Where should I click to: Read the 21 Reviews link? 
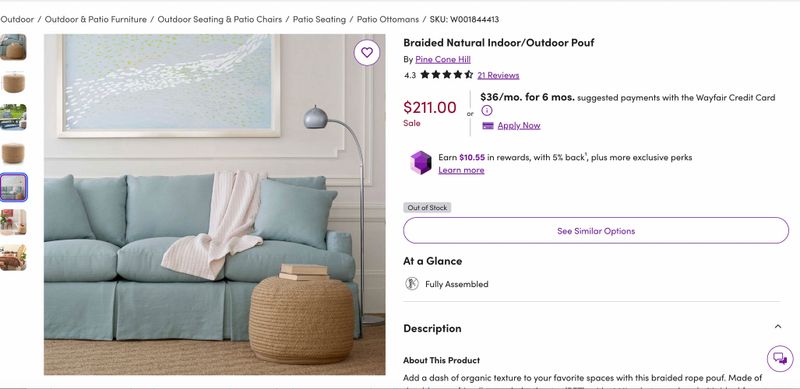point(498,76)
